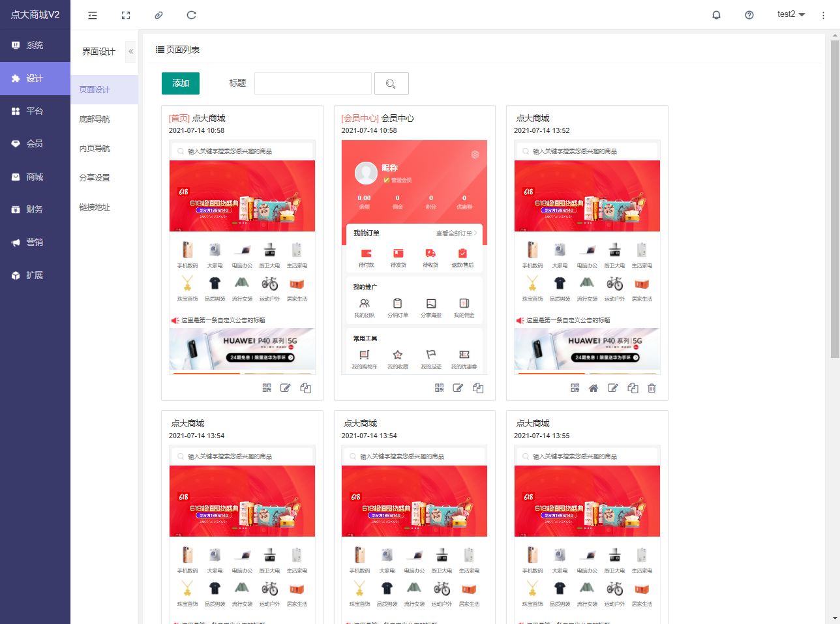Select 设计 in the main sidebar

tap(35, 78)
